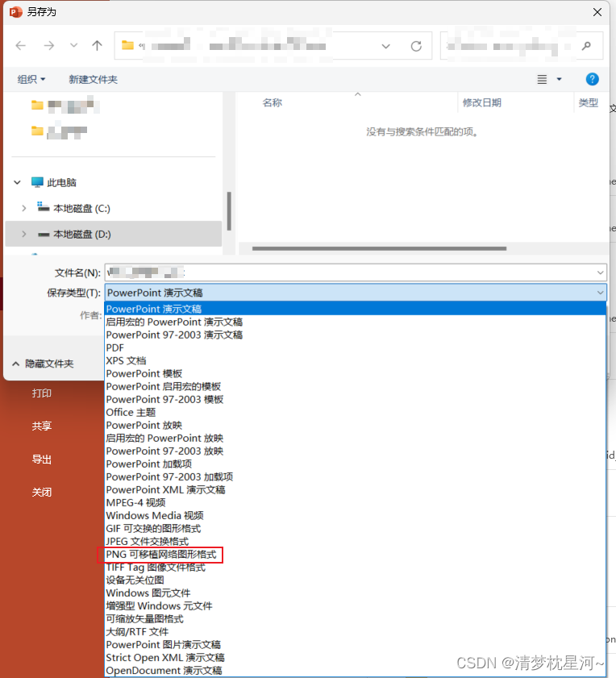Click 关闭 in PowerPoint backstage
Viewport: 616px width, 678px height.
pyautogui.click(x=42, y=492)
